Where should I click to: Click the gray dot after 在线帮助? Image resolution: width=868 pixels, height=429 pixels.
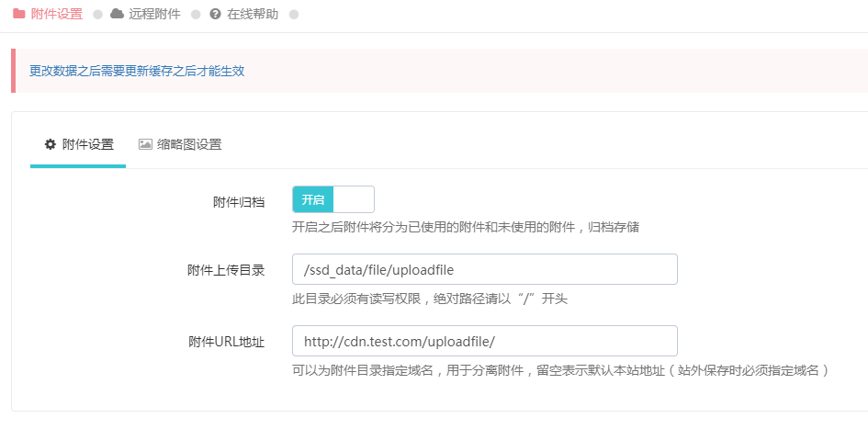[x=293, y=15]
